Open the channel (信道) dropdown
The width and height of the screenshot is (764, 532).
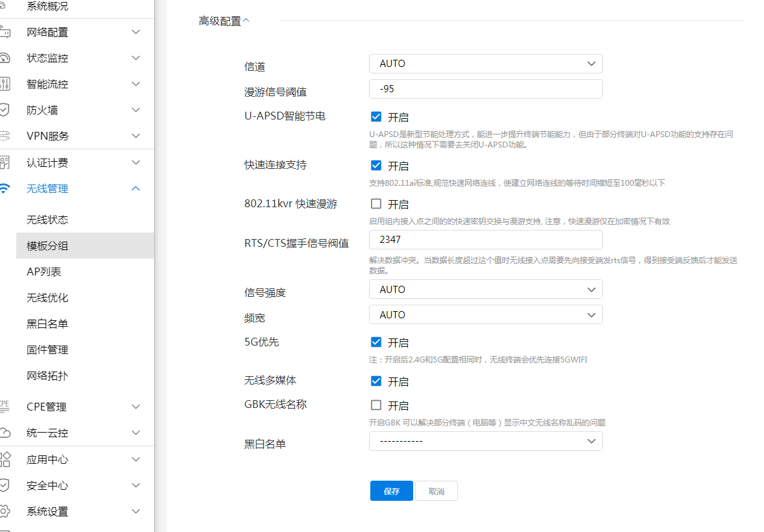pos(485,64)
